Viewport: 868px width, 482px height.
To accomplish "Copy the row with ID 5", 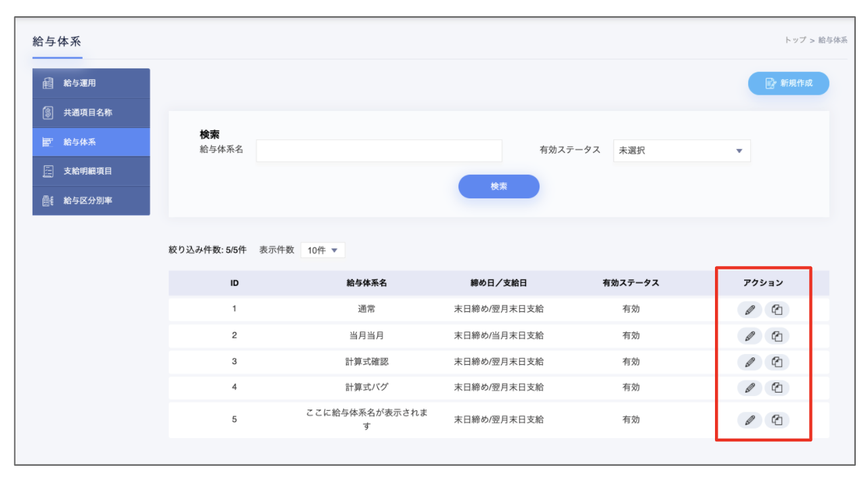I will [x=777, y=420].
